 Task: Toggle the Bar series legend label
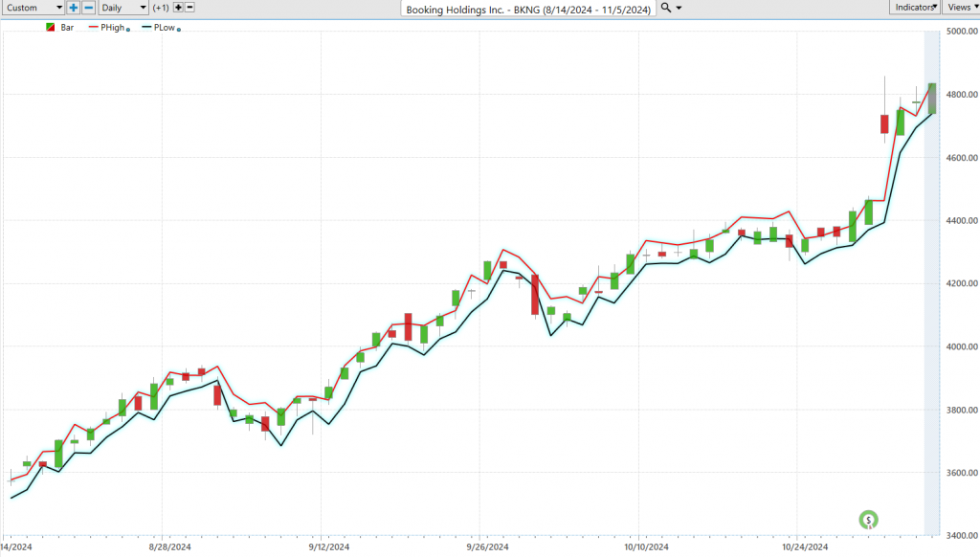pyautogui.click(x=67, y=28)
